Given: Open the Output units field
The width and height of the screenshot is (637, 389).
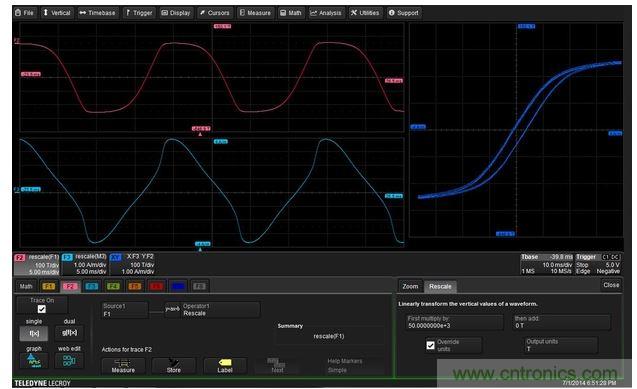Looking at the screenshot, I should point(561,345).
